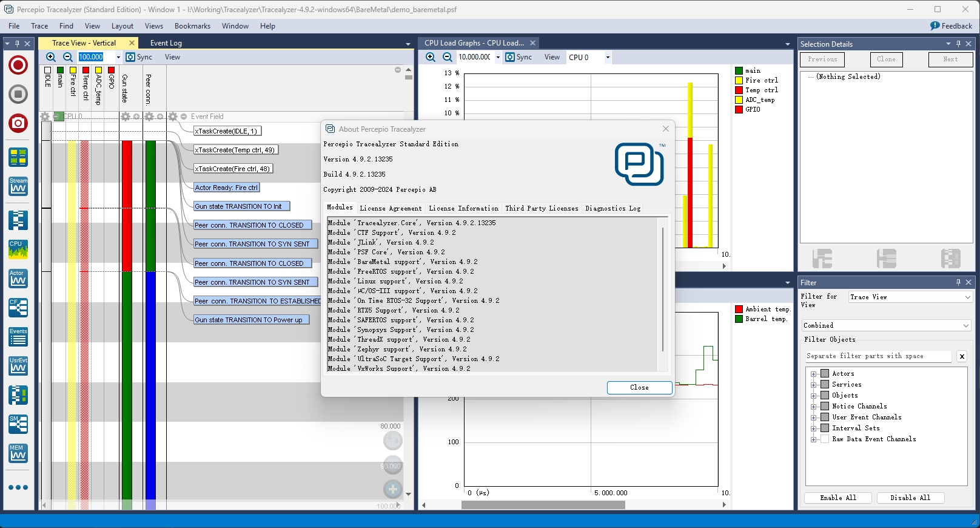Click the grey stop recording icon

pos(18,94)
